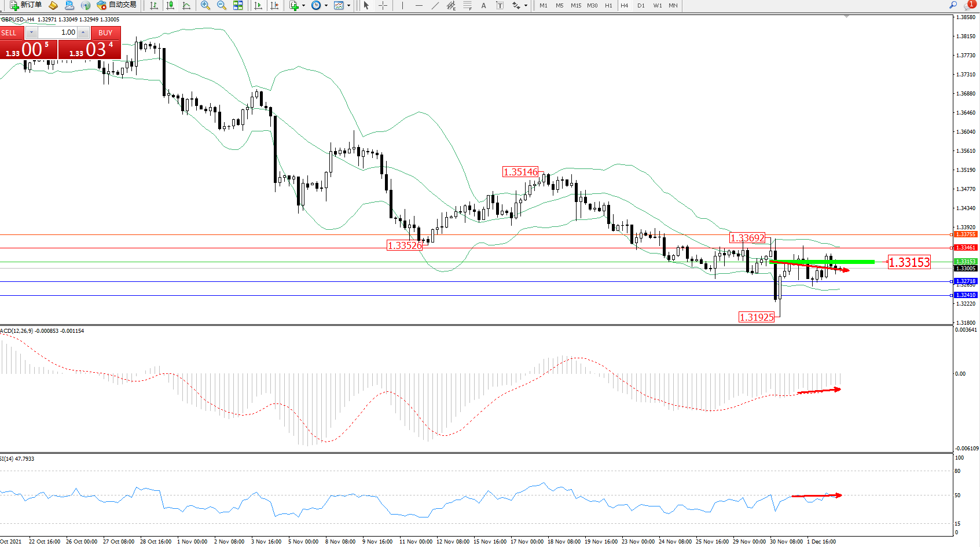
Task: Click the zoom in magnifier icon
Action: point(205,5)
